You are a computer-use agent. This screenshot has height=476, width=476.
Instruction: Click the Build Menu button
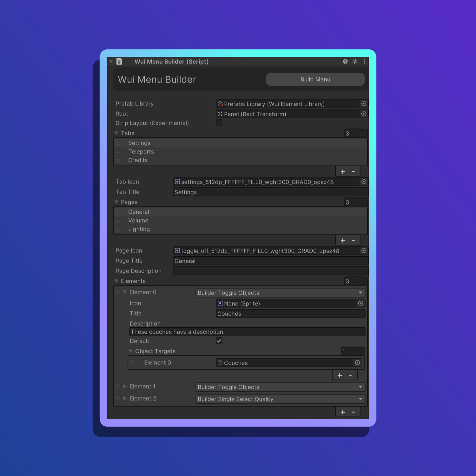click(315, 79)
